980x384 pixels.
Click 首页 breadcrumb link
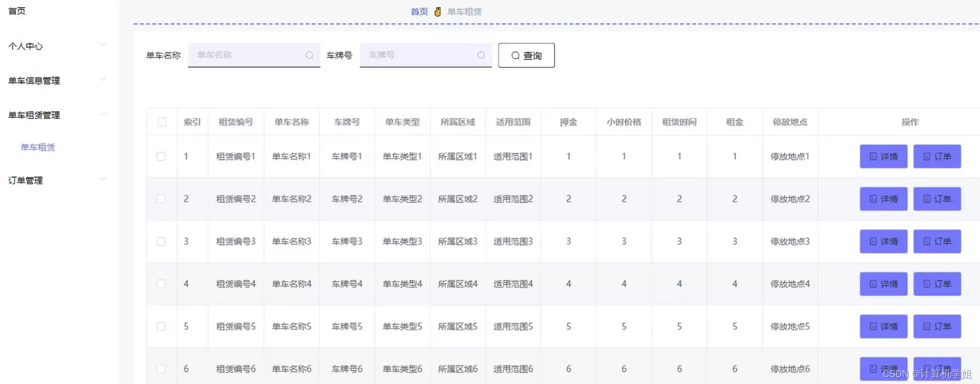click(x=419, y=11)
